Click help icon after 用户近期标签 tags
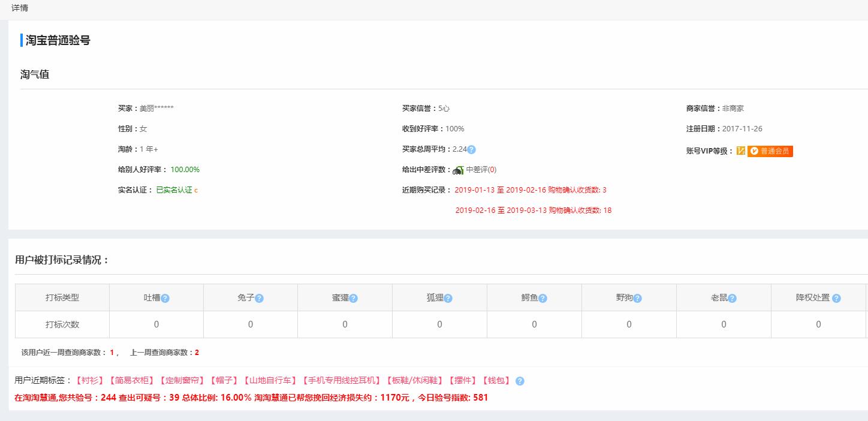Screen dimensions: 868x421 pyautogui.click(x=520, y=381)
